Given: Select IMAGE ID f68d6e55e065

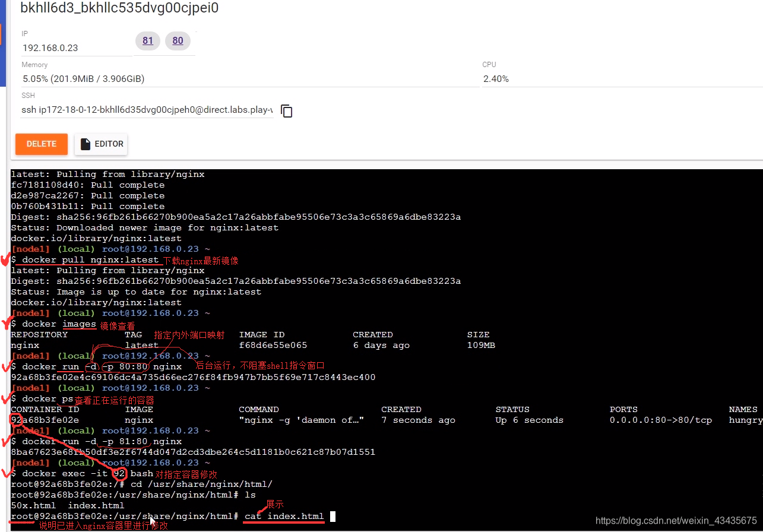Looking at the screenshot, I should click(273, 345).
